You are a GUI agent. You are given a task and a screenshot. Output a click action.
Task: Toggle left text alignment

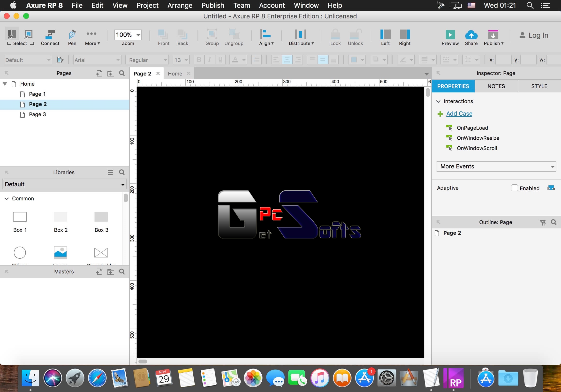[x=276, y=60]
